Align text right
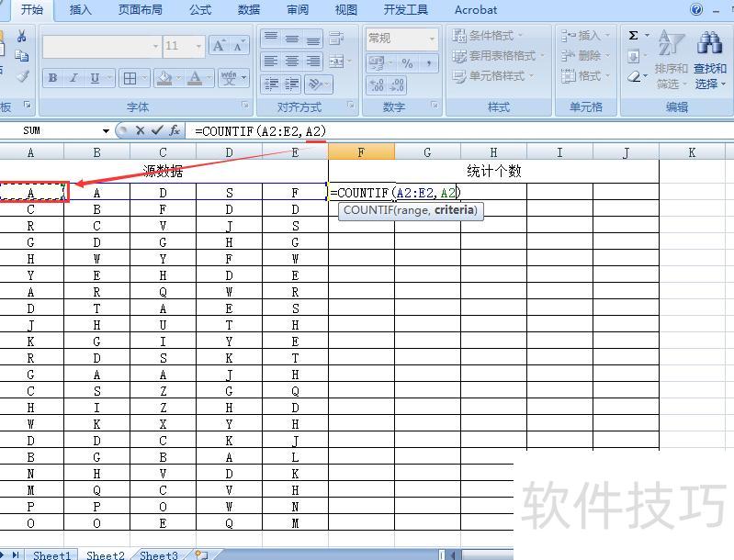The height and width of the screenshot is (560, 734). (313, 61)
